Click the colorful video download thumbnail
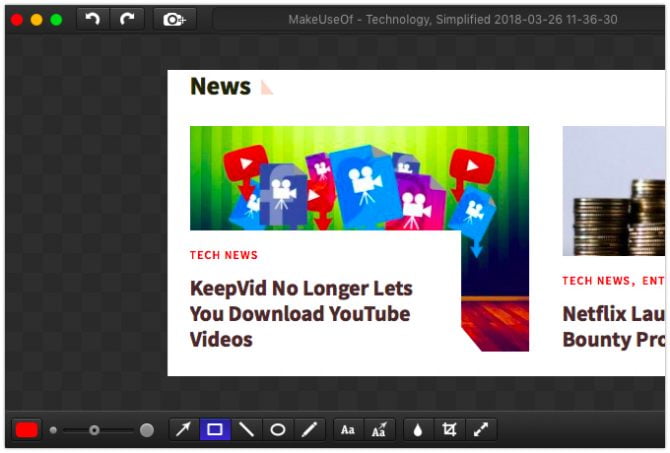 point(359,178)
